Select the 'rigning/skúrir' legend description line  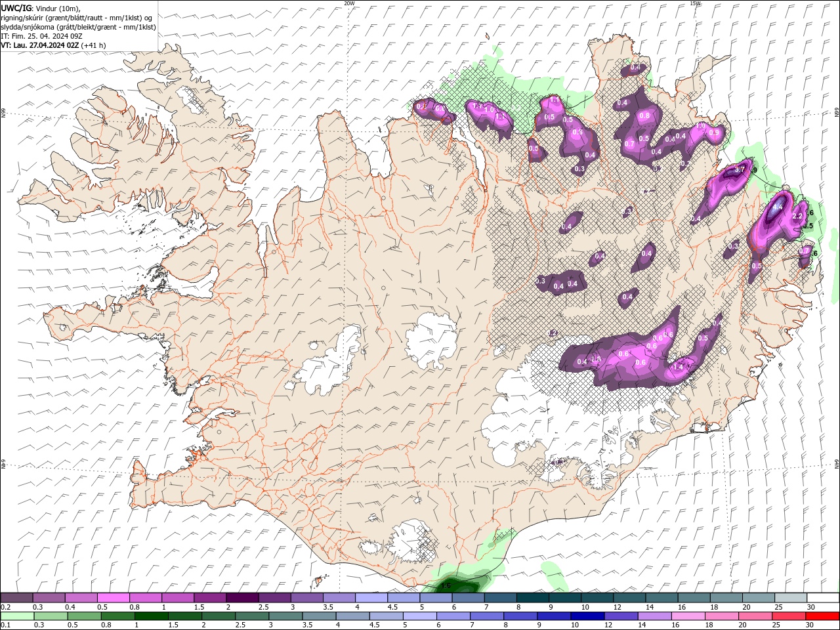coord(77,17)
